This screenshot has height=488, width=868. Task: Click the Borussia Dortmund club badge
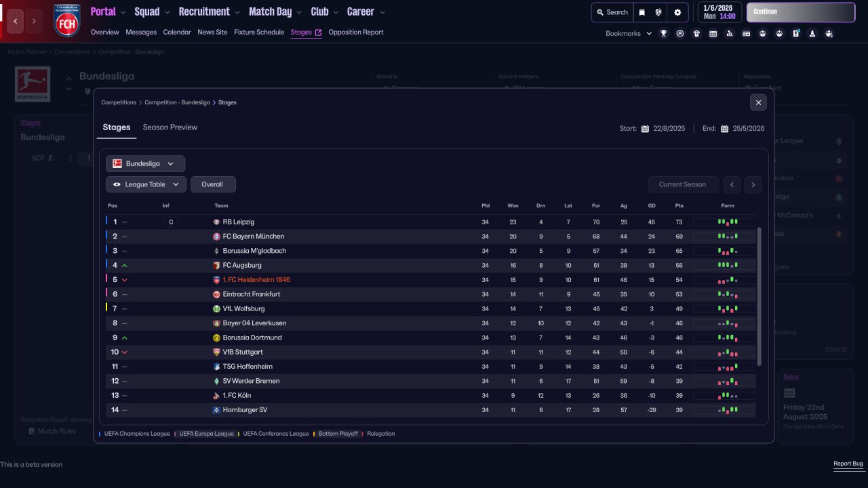coord(216,338)
